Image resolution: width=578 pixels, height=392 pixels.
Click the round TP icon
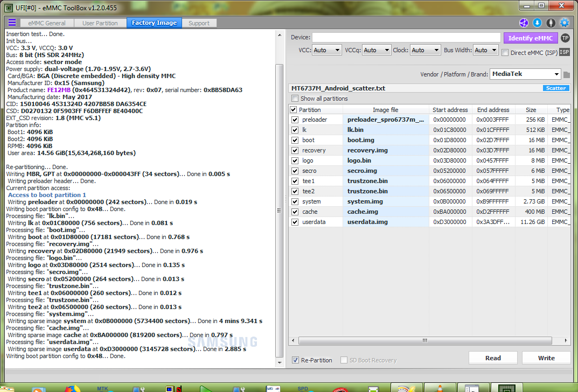coord(565,38)
